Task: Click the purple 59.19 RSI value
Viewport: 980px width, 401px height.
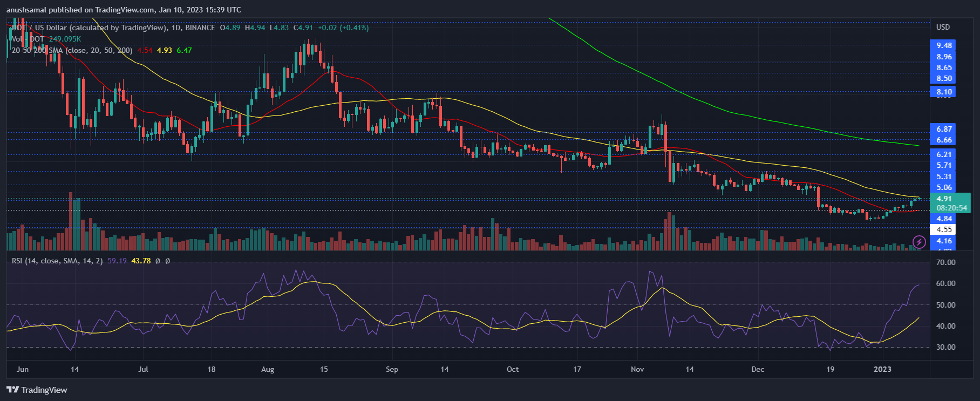Action: [117, 261]
